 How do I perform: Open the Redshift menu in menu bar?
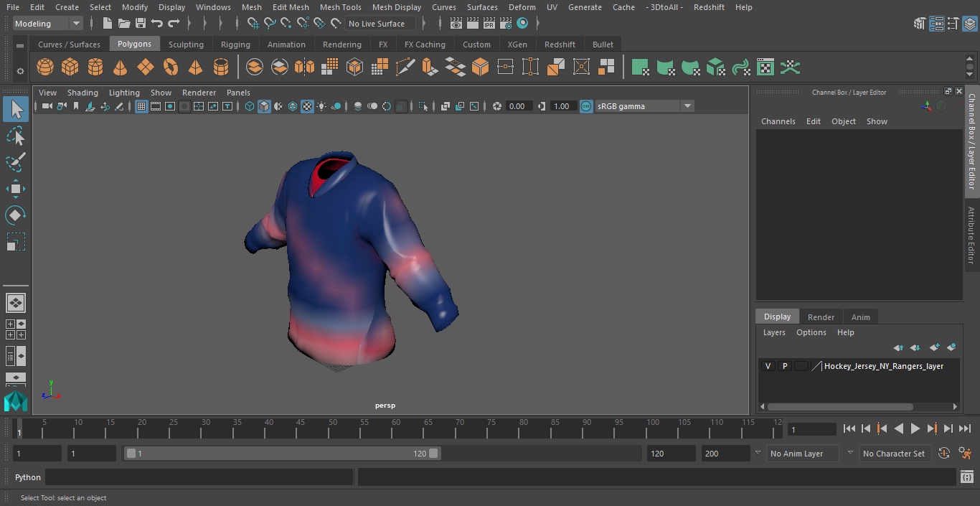[x=709, y=7]
